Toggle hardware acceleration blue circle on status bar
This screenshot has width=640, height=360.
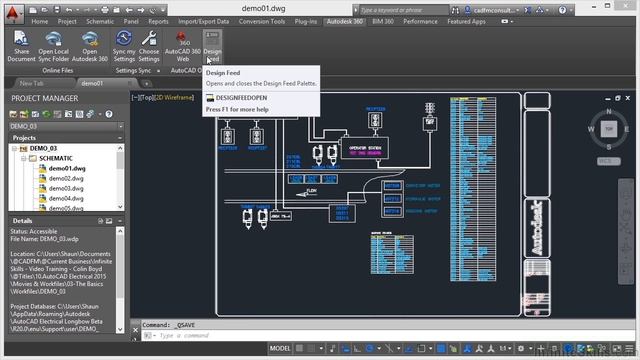568,349
